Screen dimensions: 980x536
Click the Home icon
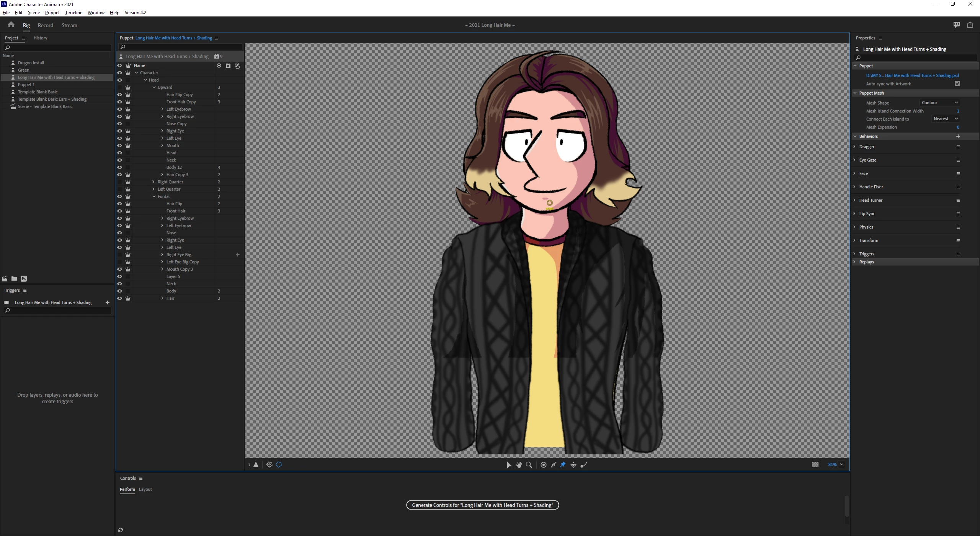tap(11, 25)
